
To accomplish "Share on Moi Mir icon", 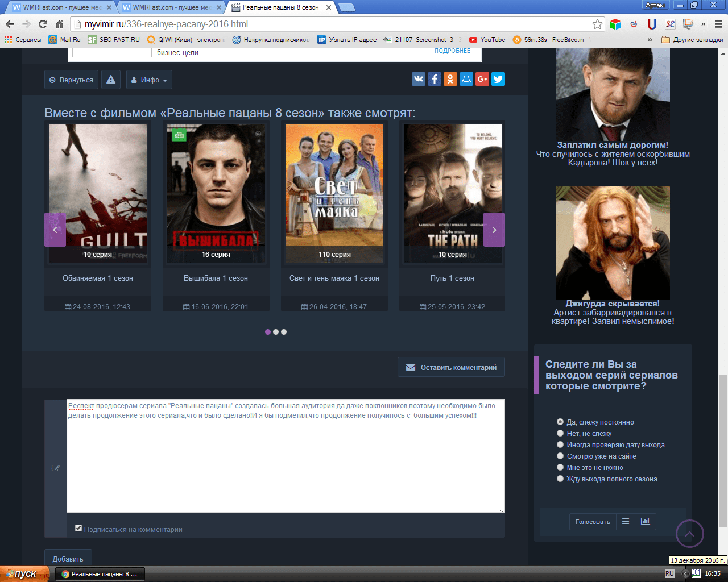I will (466, 79).
